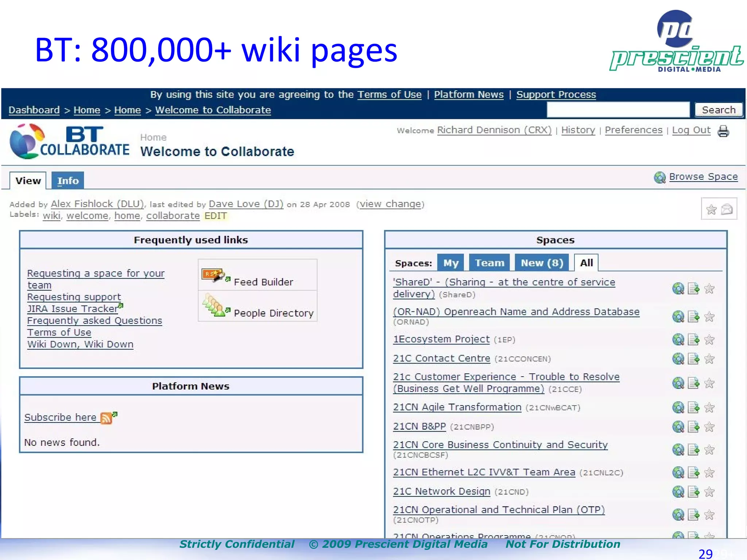This screenshot has width=747, height=560.
Task: Switch to the Info tab
Action: pyautogui.click(x=68, y=180)
